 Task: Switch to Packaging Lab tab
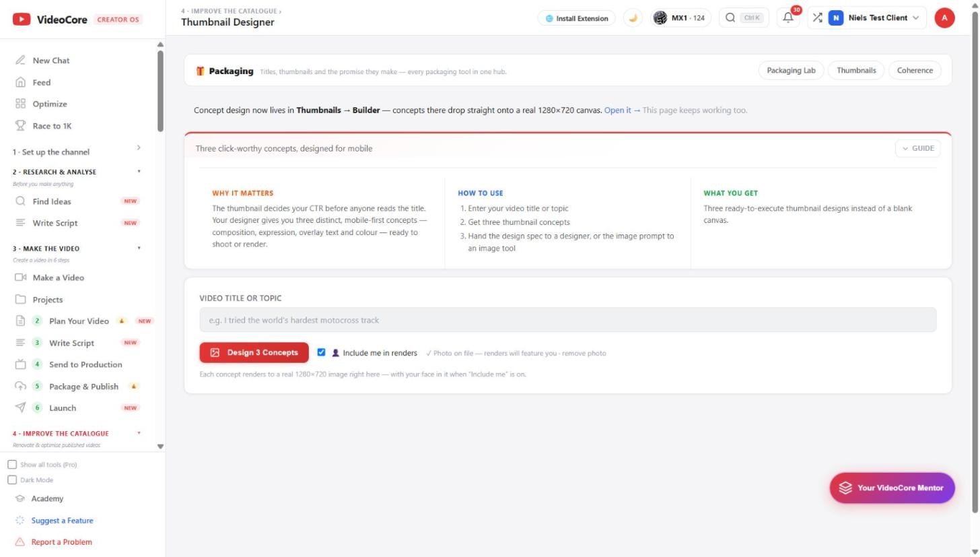click(791, 70)
